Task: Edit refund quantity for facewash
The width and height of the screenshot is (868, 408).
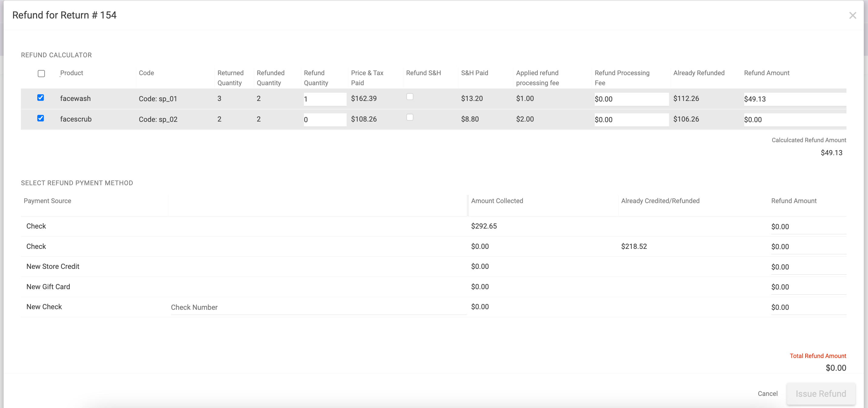Action: 325,99
